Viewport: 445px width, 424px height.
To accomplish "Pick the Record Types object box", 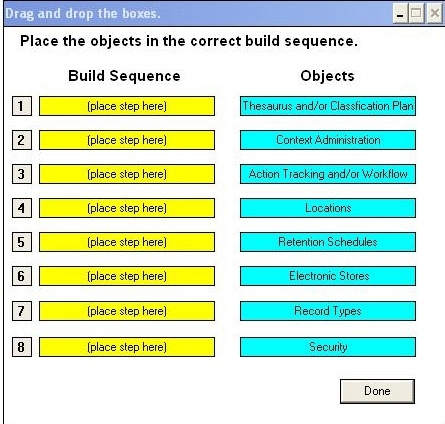I will (x=328, y=311).
